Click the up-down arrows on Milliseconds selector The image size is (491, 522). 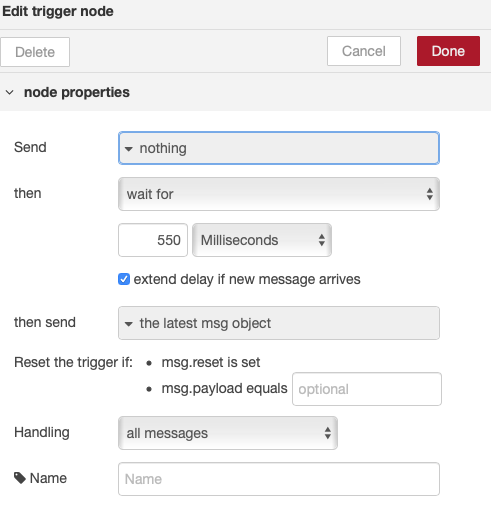coord(322,240)
